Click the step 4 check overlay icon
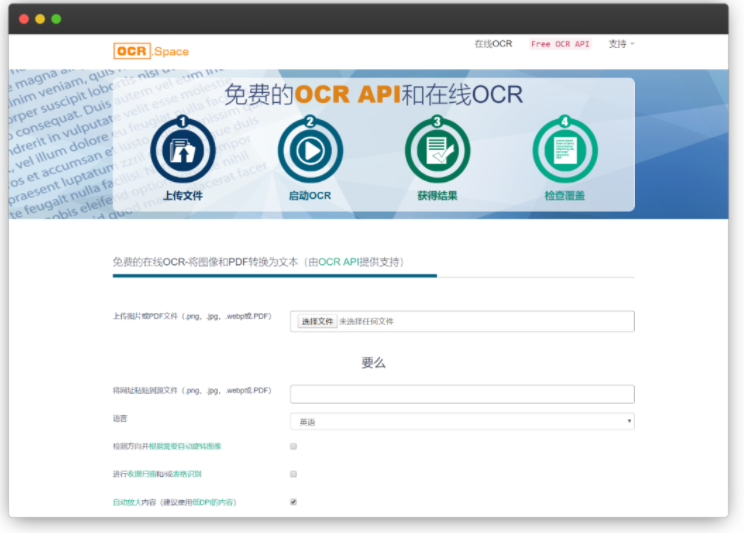This screenshot has width=744, height=533. pos(565,150)
